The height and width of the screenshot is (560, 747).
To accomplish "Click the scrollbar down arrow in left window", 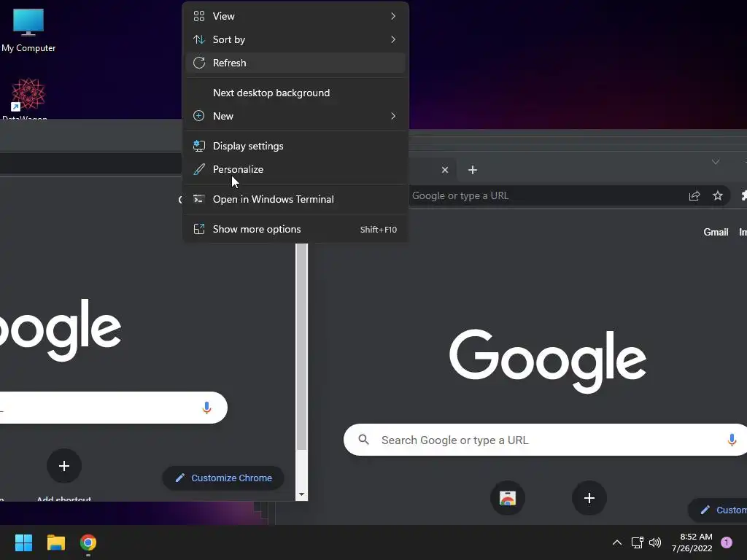I will point(301,494).
